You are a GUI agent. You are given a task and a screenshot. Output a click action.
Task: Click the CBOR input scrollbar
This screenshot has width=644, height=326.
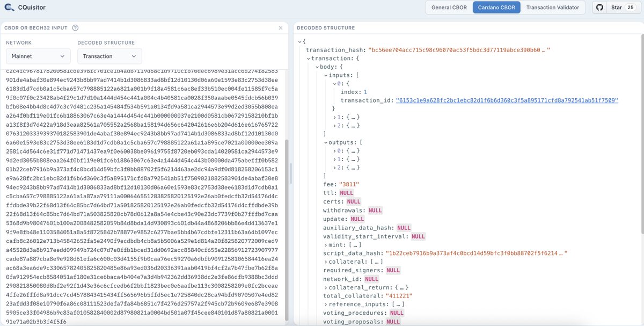tap(287, 231)
